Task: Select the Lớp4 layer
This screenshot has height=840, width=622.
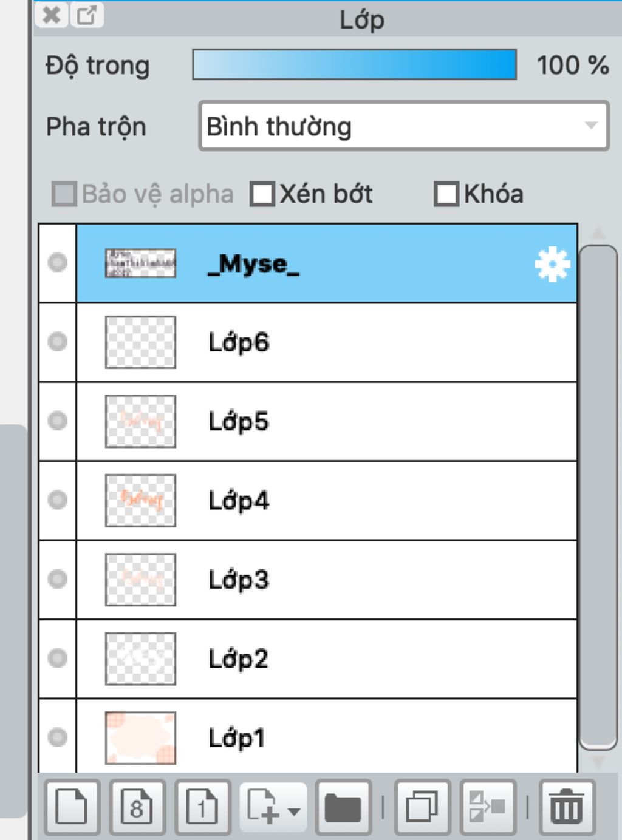Action: (327, 501)
